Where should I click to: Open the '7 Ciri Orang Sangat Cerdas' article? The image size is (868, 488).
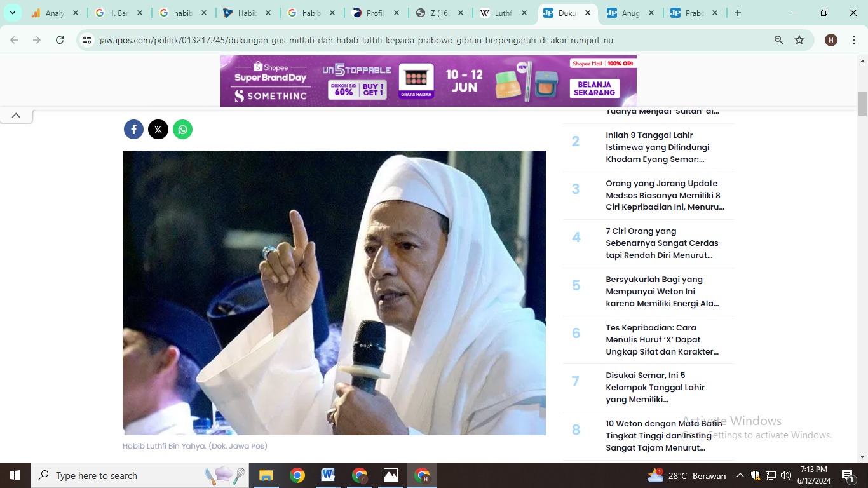pyautogui.click(x=661, y=243)
